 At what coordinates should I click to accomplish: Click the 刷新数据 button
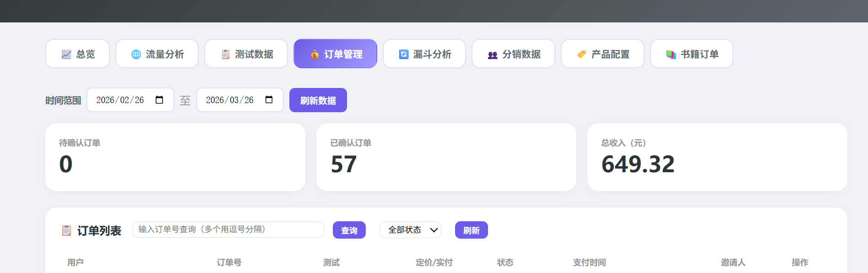tap(318, 100)
